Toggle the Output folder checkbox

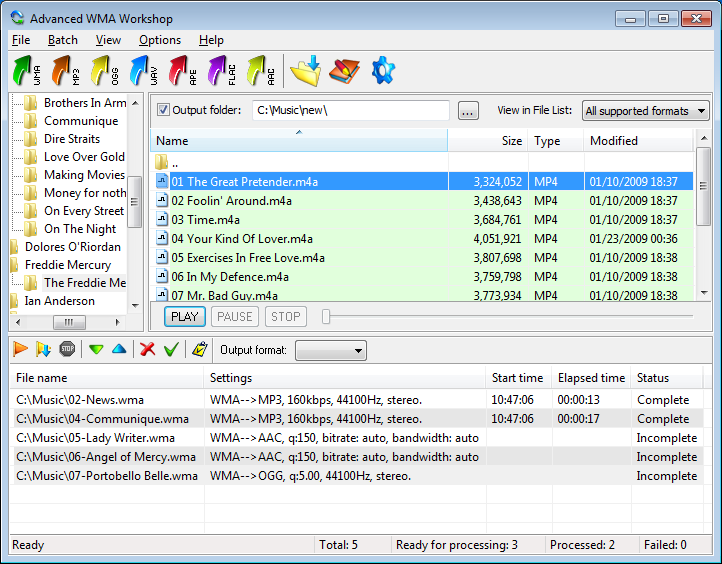(164, 110)
